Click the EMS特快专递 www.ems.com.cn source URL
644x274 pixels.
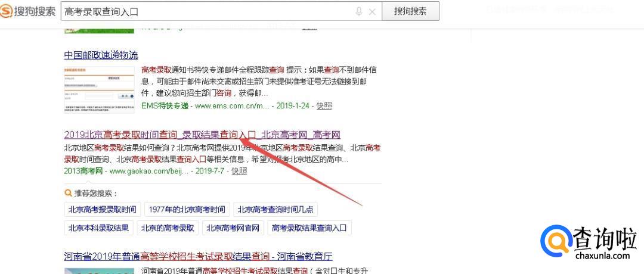pyautogui.click(x=205, y=105)
